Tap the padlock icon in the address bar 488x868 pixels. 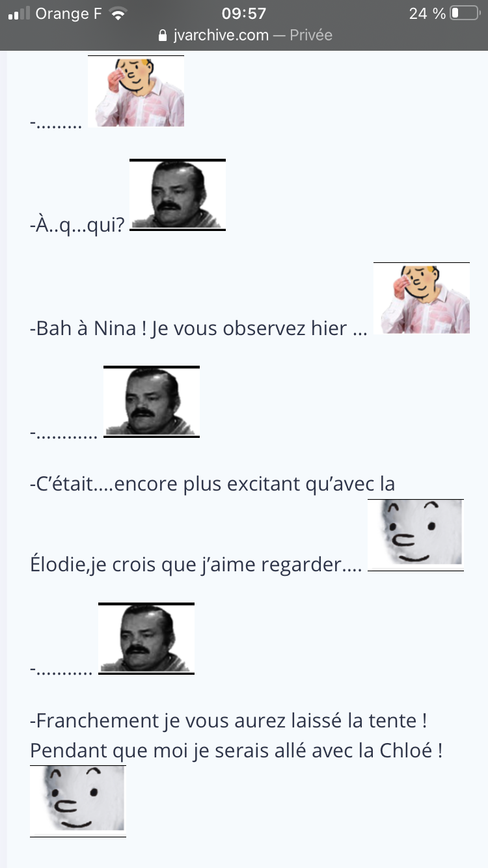pyautogui.click(x=163, y=36)
